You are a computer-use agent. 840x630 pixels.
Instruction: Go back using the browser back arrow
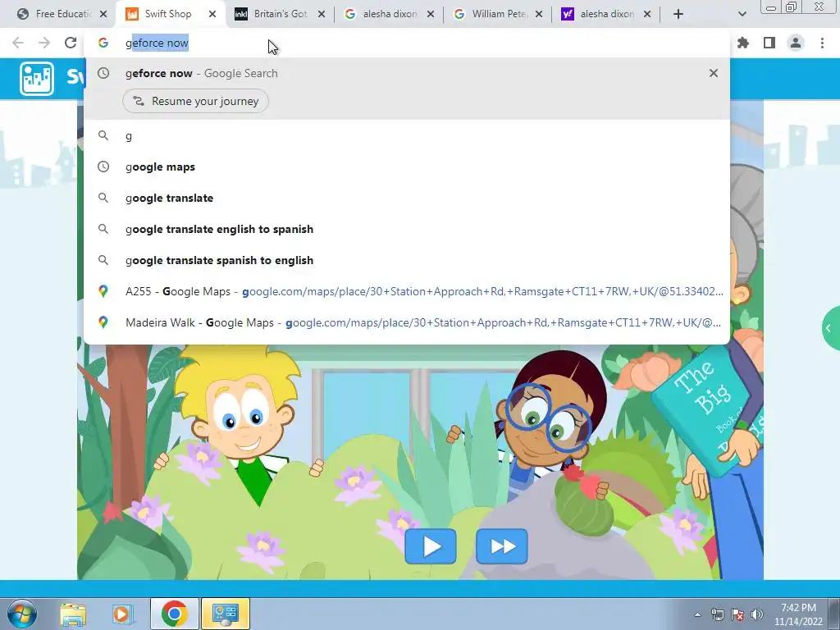pos(18,43)
